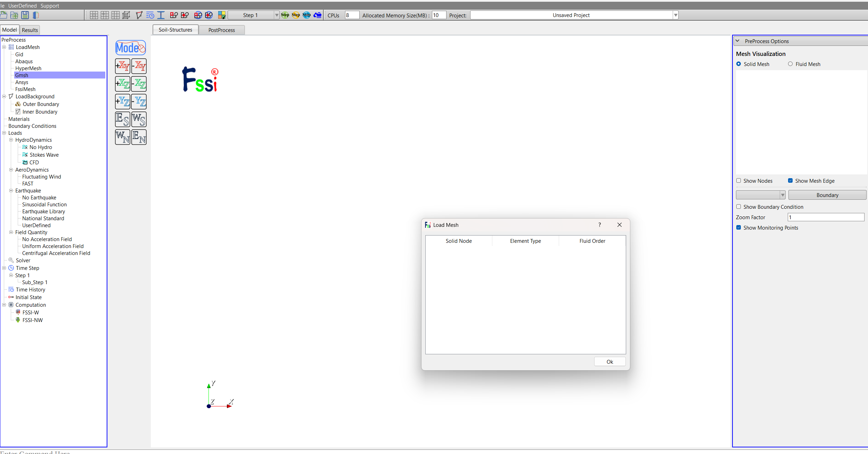Select the FSSI-NW computation item
This screenshot has height=454, width=868.
point(33,320)
